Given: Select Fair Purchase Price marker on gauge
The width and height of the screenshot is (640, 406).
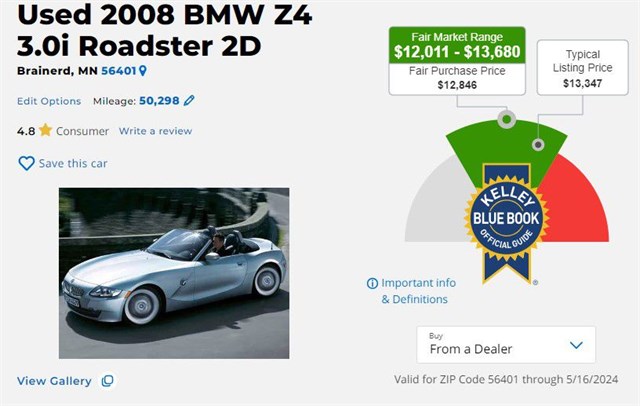Looking at the screenshot, I should (507, 120).
